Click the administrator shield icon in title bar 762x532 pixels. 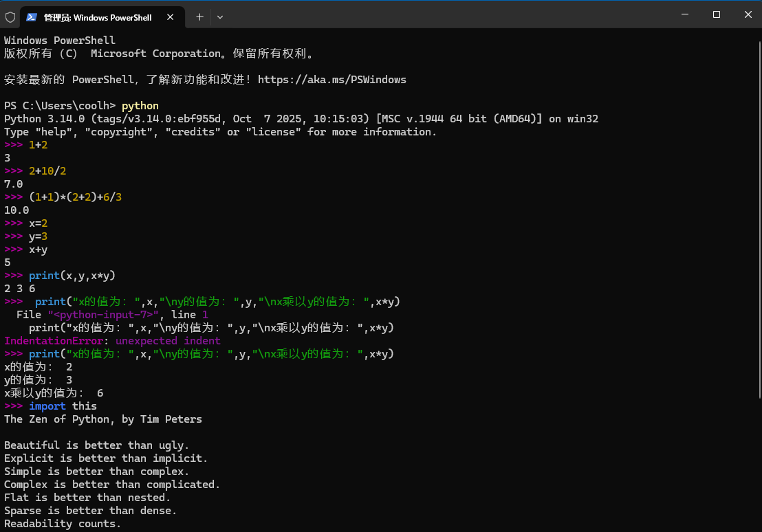(10, 17)
